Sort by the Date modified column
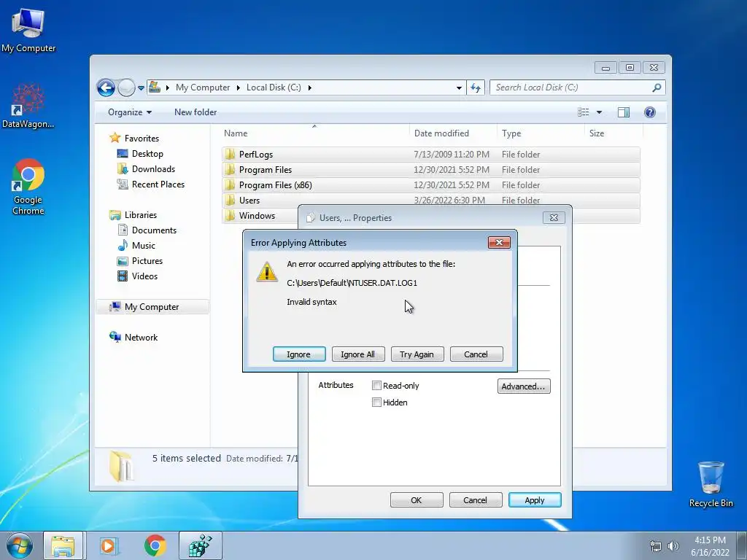Viewport: 747px width, 560px height. pos(453,133)
